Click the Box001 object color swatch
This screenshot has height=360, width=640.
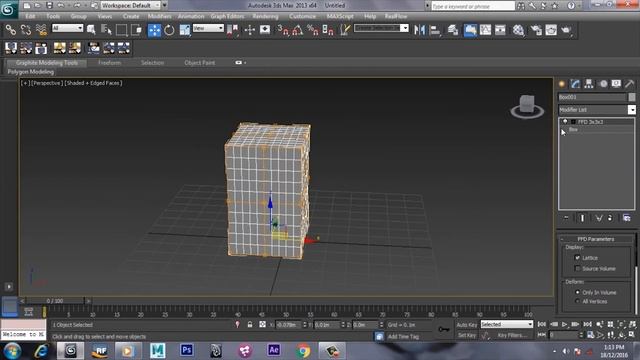[x=632, y=97]
